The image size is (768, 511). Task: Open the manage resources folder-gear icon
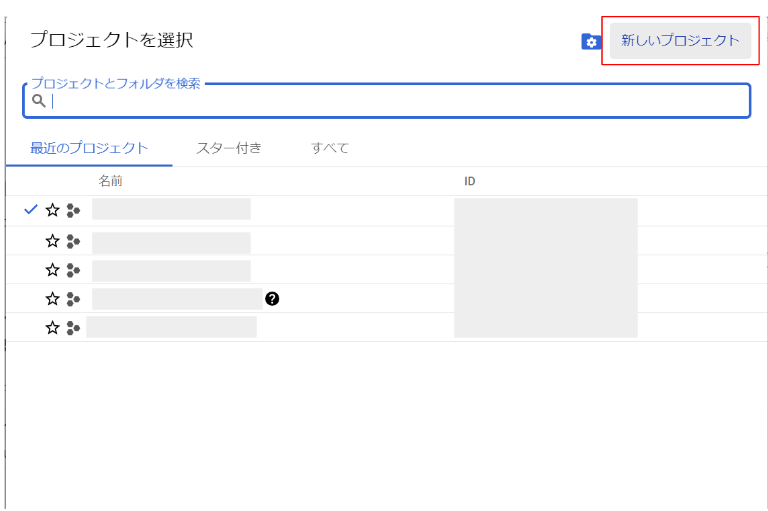(591, 42)
